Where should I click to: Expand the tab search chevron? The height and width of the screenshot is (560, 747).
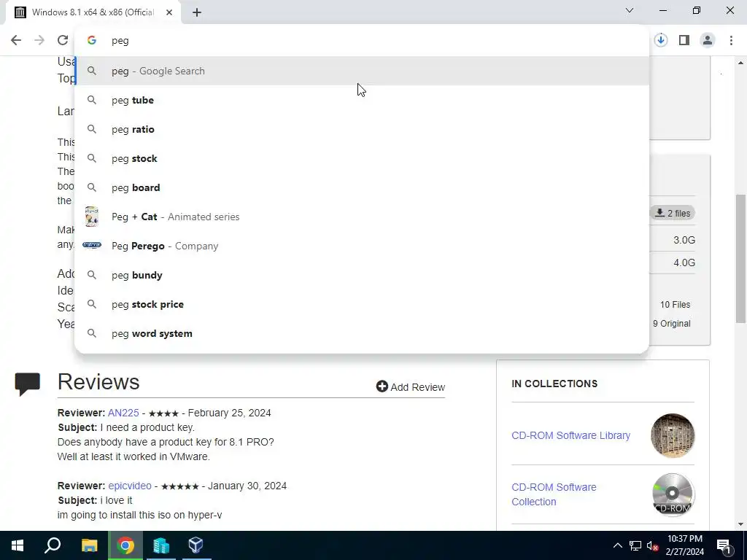click(x=630, y=10)
